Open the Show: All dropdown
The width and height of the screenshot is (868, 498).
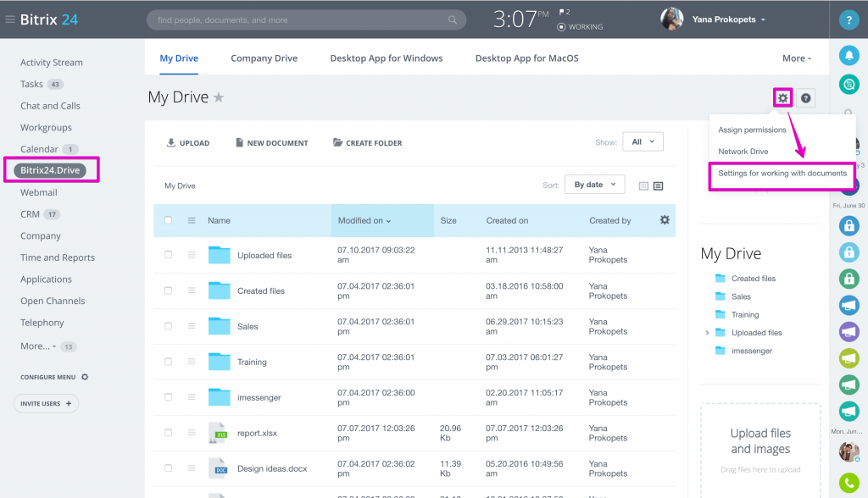pos(643,141)
